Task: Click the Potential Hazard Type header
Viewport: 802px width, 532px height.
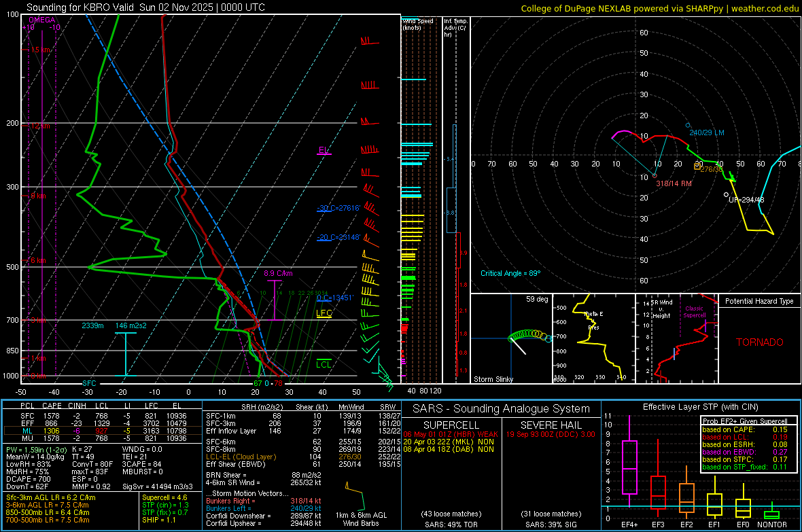Action: coord(760,301)
